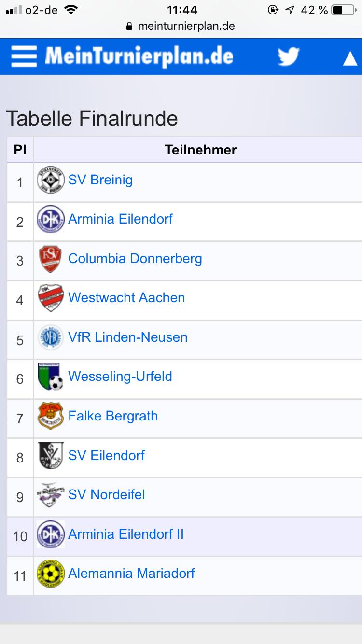Viewport: 362px width, 644px height.
Task: Open the Arminia Eilendorf II link
Action: pyautogui.click(x=126, y=534)
